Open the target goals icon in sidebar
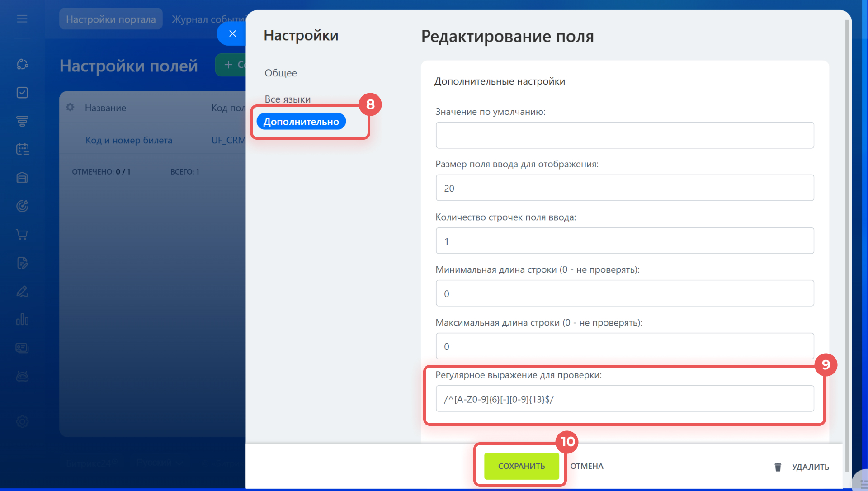The height and width of the screenshot is (491, 868). (x=22, y=206)
